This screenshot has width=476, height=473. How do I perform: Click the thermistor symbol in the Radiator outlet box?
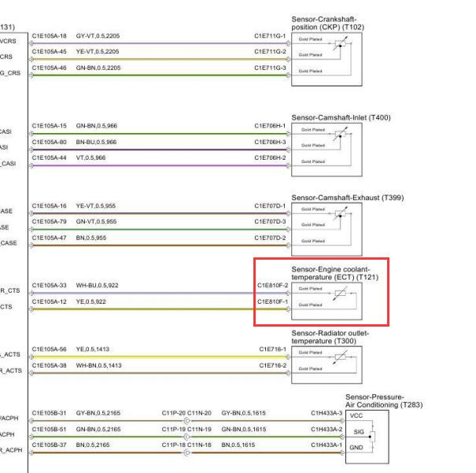(341, 357)
